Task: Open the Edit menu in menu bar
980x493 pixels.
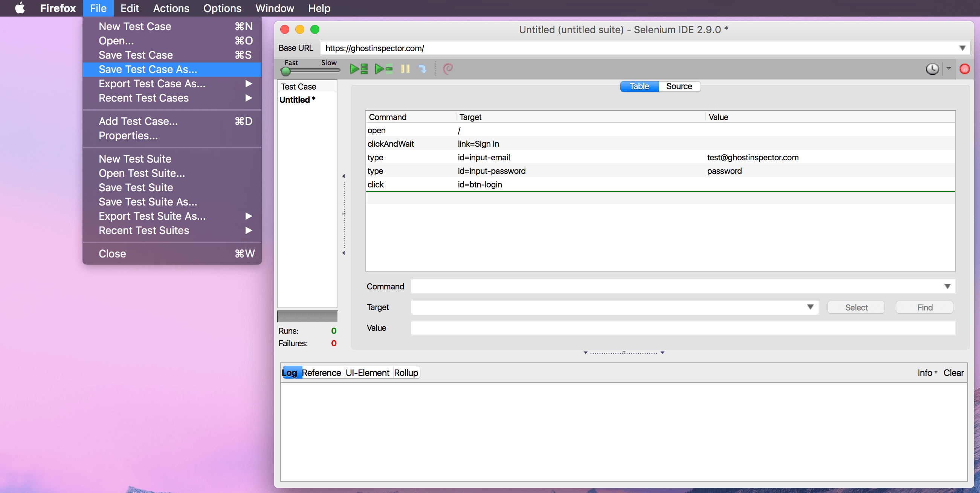Action: 130,8
